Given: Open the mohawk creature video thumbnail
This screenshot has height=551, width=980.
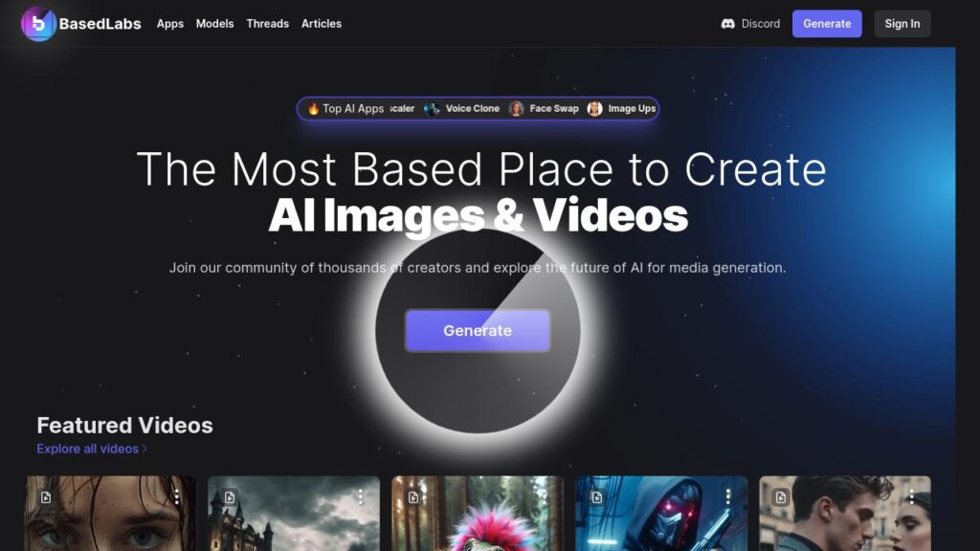Looking at the screenshot, I should tap(476, 521).
